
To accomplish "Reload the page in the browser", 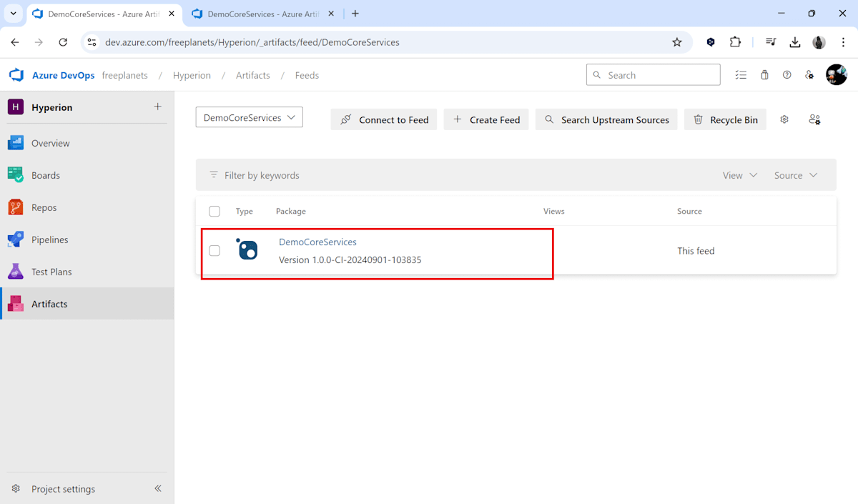I will coord(63,42).
